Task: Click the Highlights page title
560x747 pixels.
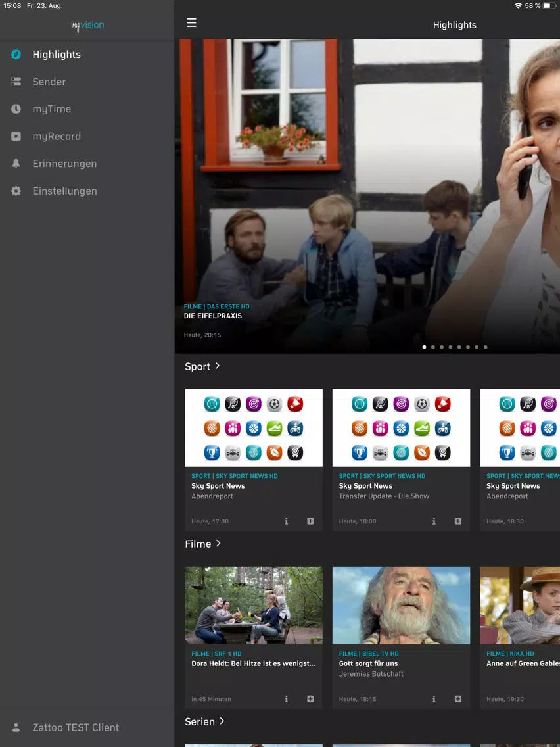Action: point(455,25)
